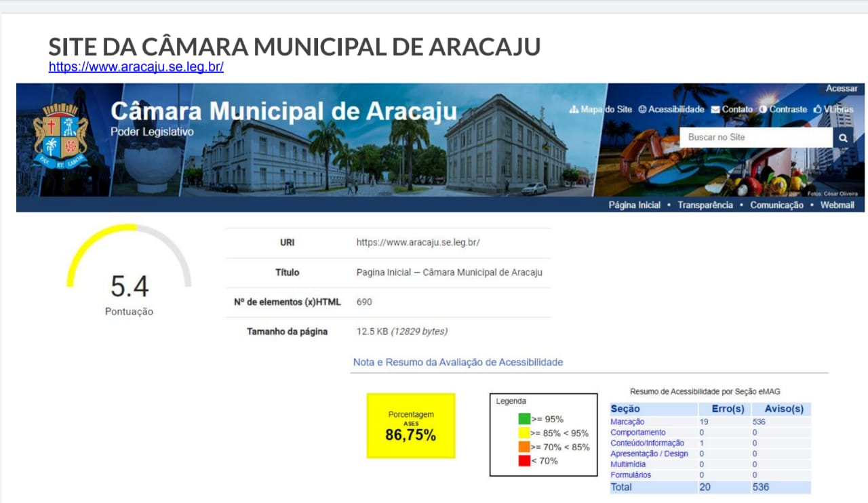Open the https://www.aracaju.se.leg.br/ link
868x503 pixels.
135,66
